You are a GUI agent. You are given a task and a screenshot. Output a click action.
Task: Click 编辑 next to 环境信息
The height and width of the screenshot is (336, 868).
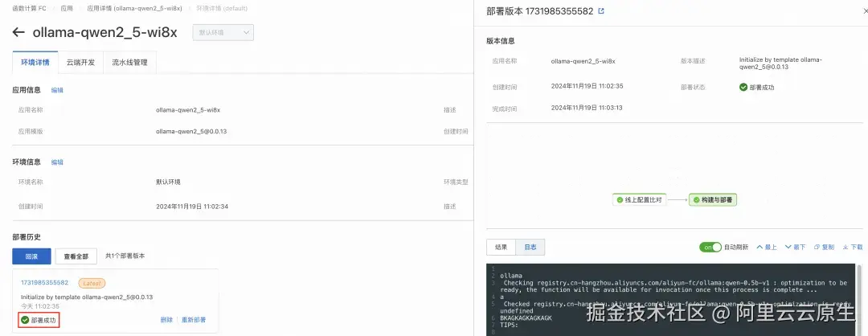pos(57,162)
